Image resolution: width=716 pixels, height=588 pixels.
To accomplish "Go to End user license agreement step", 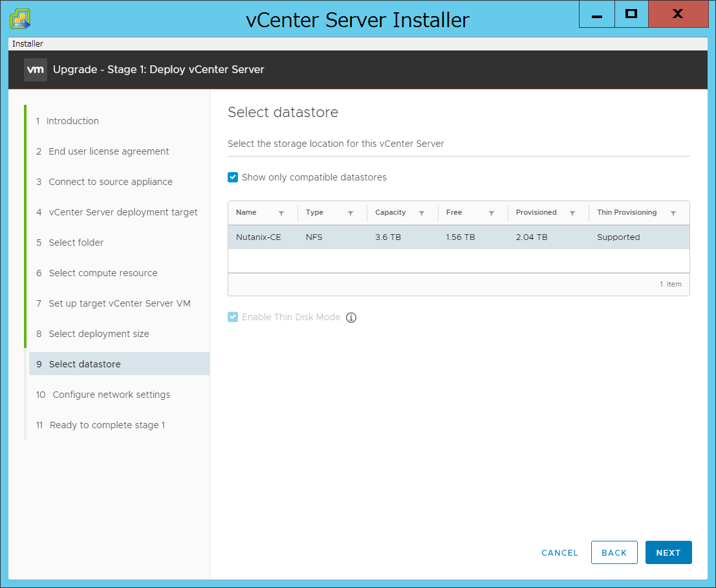I will (x=102, y=151).
